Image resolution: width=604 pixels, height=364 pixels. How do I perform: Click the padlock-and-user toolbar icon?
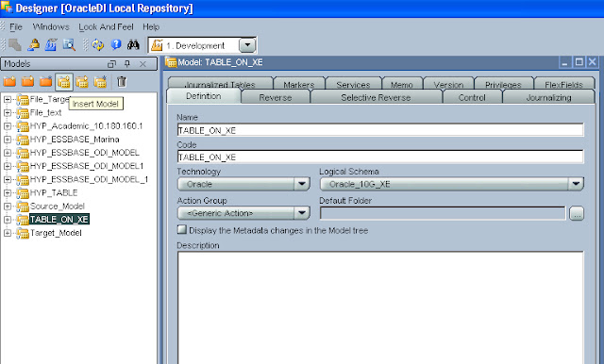point(34,45)
